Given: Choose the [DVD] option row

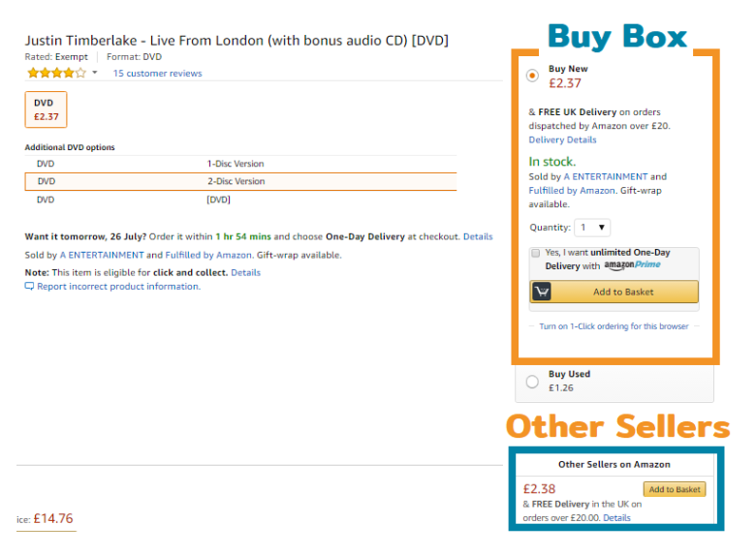Looking at the screenshot, I should click(240, 200).
